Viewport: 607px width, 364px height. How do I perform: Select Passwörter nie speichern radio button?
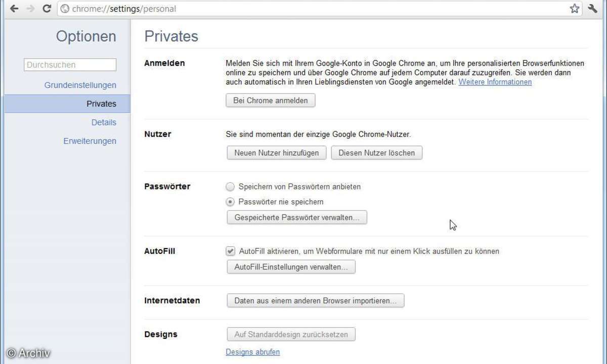click(x=230, y=202)
